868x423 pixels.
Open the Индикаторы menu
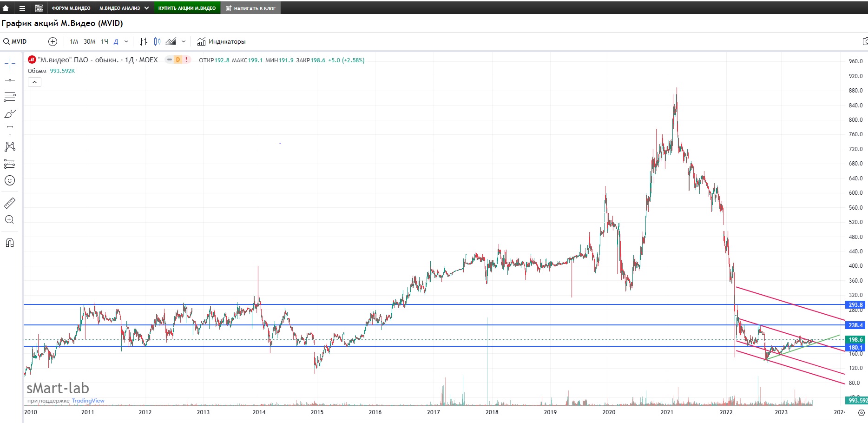(x=221, y=41)
